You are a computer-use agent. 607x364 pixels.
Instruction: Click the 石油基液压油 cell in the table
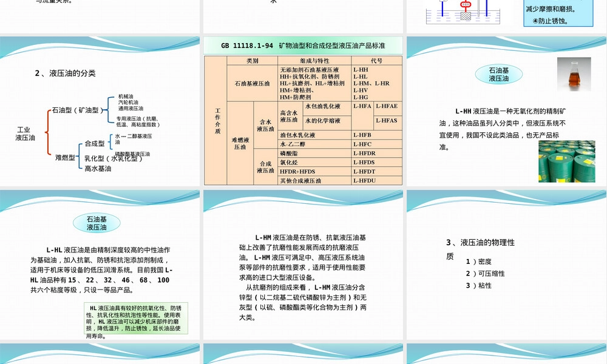(x=252, y=83)
